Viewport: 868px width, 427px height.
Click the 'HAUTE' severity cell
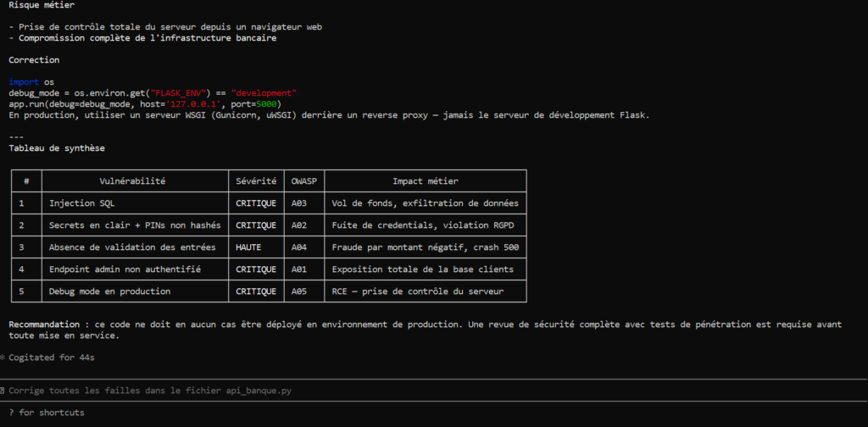249,247
